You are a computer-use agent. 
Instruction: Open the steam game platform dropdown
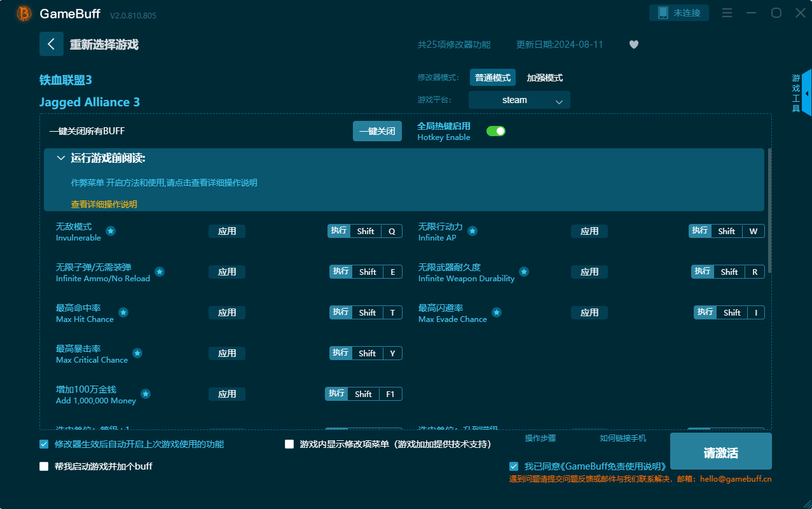pos(519,100)
